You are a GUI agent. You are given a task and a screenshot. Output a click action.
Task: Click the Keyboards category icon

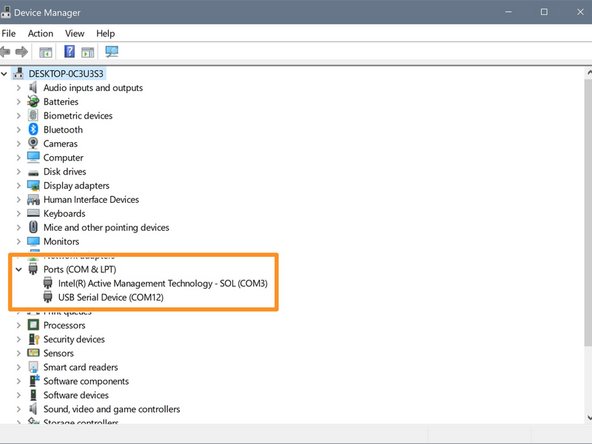click(x=33, y=213)
